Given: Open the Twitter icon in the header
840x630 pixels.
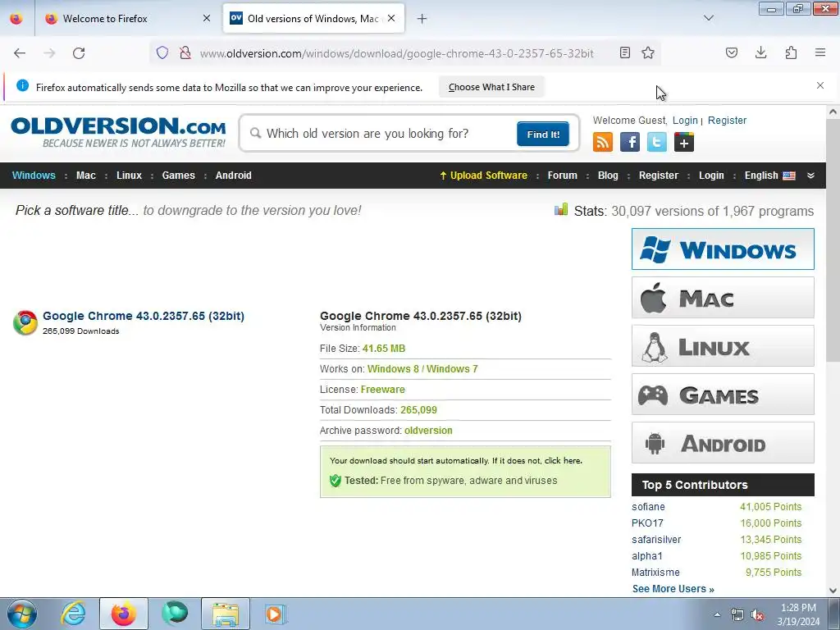Looking at the screenshot, I should [657, 143].
